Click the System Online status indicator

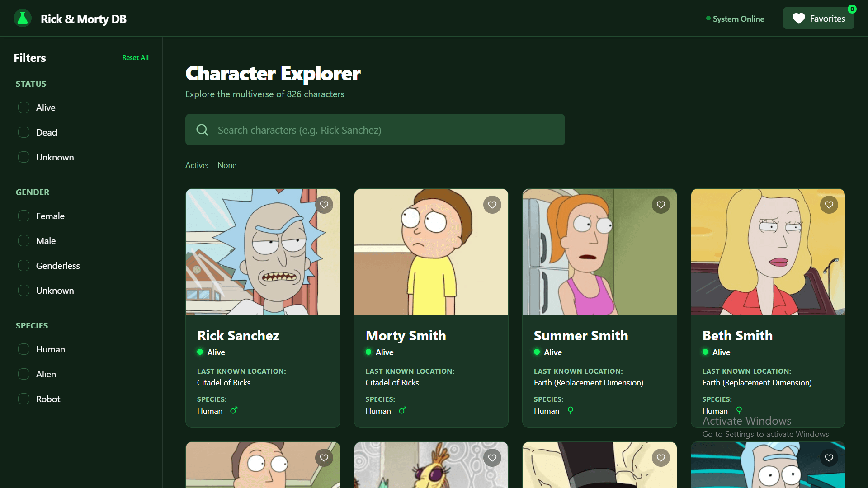[735, 19]
